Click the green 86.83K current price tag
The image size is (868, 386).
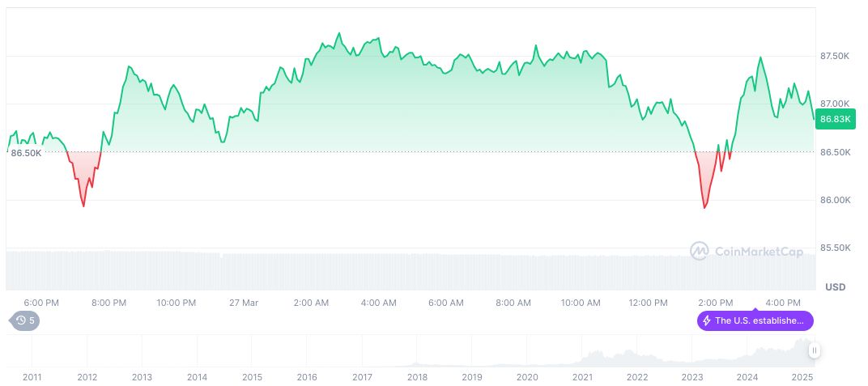click(x=835, y=119)
